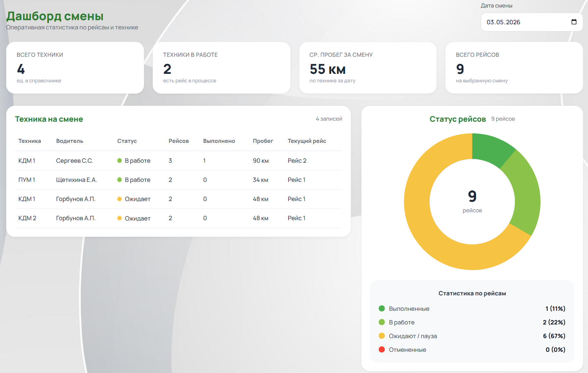588x373 pixels.
Task: Open Рейс 2 in Сергеев С.С. row
Action: point(297,161)
